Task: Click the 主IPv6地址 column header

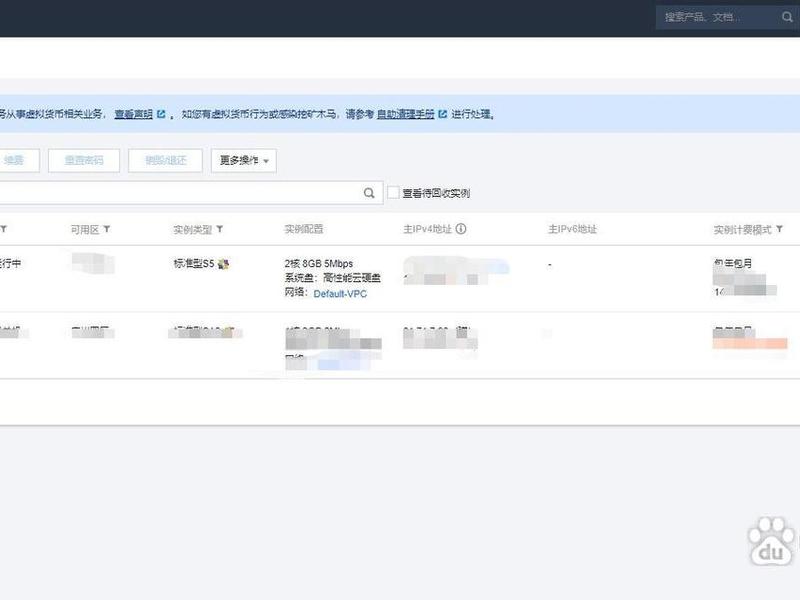Action: tap(572, 229)
